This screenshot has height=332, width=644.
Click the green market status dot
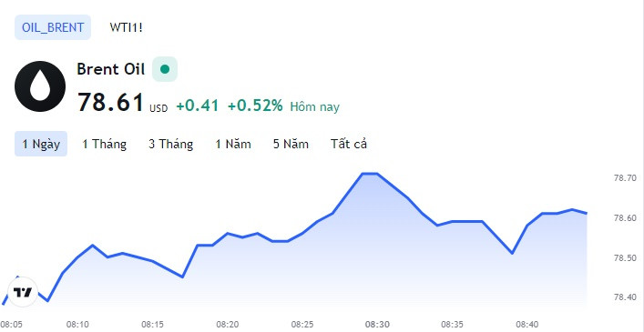165,69
